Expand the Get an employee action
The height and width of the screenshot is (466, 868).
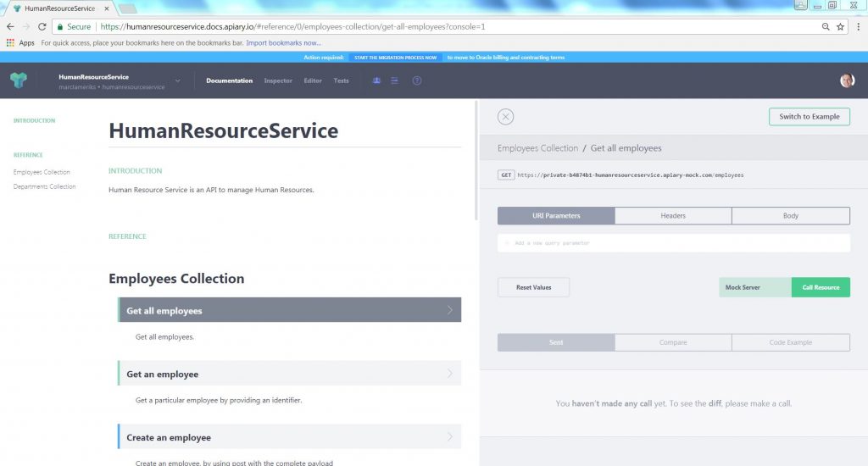tap(289, 374)
